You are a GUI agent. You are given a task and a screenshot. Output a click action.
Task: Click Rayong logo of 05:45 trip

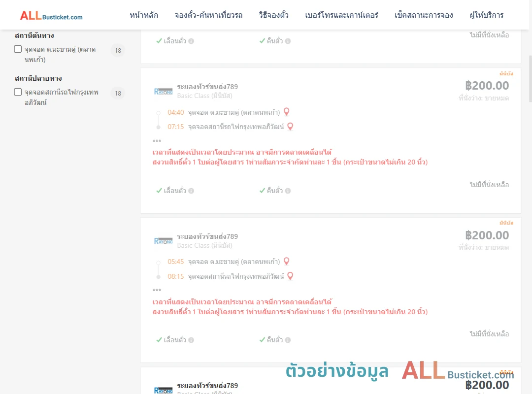click(x=163, y=241)
